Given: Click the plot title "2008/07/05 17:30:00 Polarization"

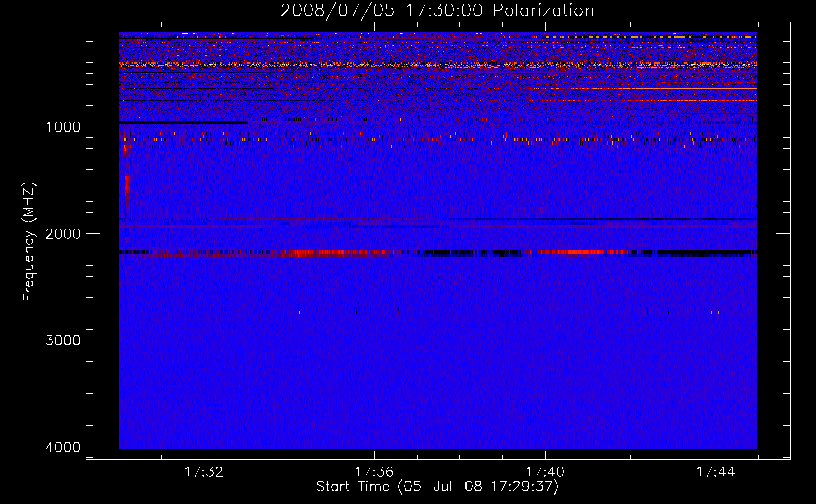Looking at the screenshot, I should (437, 11).
